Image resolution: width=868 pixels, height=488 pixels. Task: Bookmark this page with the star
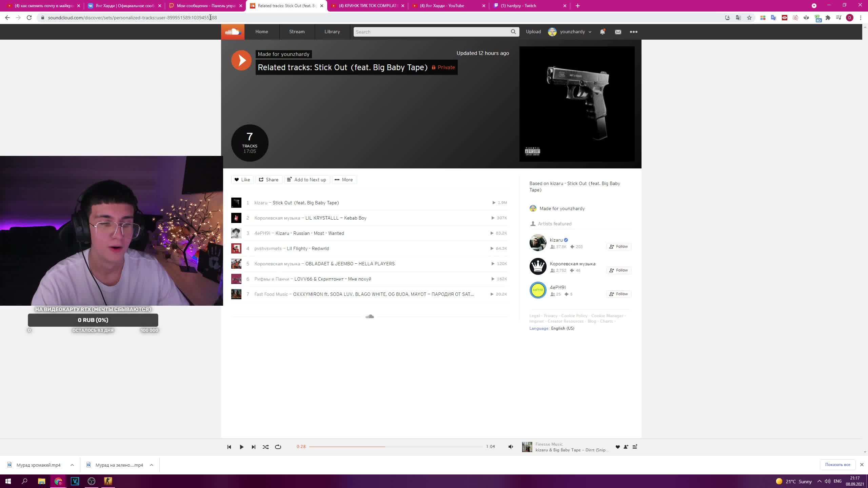click(x=749, y=18)
